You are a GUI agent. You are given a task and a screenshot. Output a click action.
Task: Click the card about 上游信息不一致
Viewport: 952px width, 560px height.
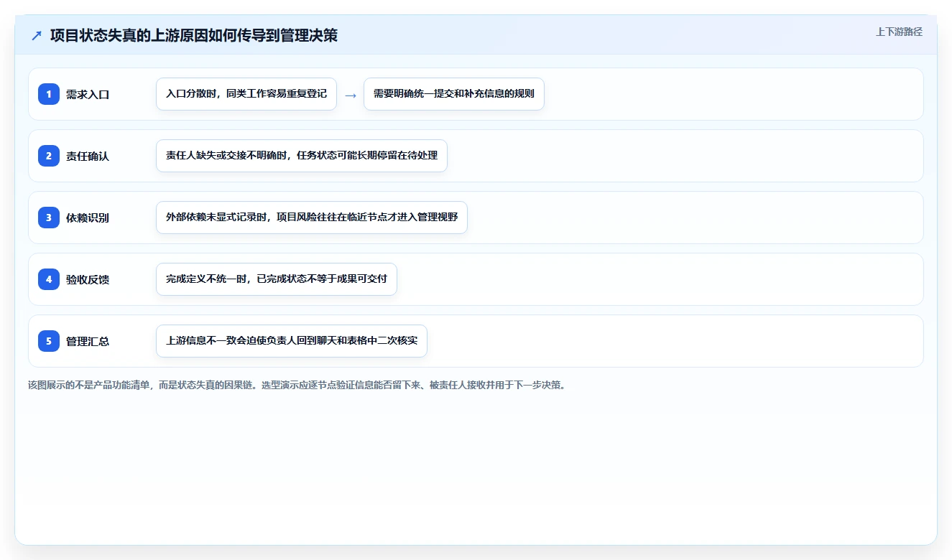[292, 341]
